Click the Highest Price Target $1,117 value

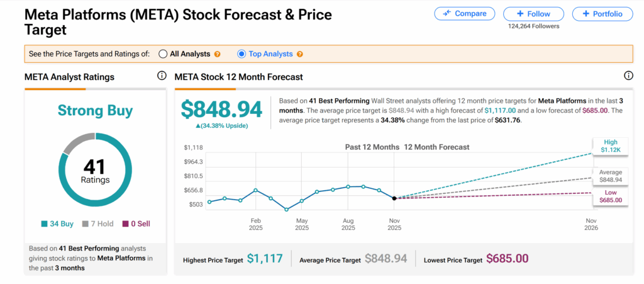[x=264, y=259]
